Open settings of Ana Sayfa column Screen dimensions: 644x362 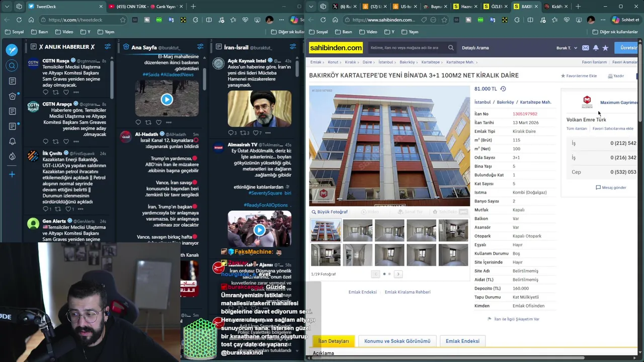(x=200, y=47)
